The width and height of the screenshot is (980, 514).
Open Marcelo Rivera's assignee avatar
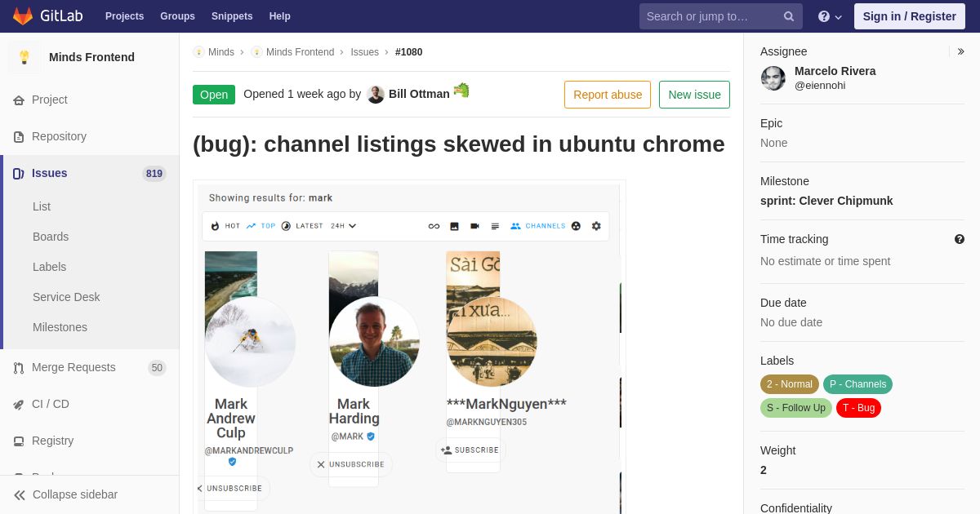[773, 78]
